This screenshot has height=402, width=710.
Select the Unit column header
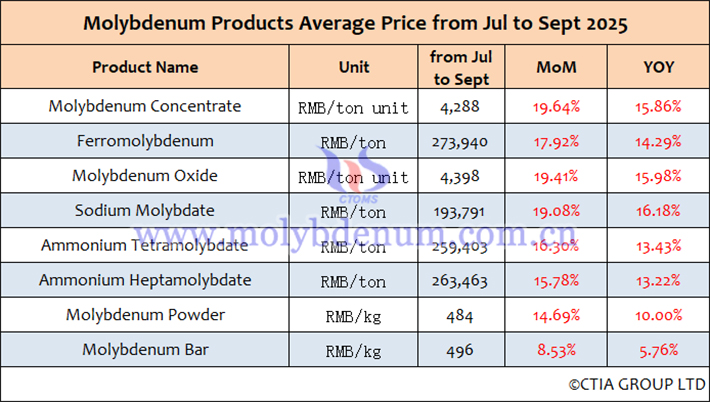[x=354, y=68]
